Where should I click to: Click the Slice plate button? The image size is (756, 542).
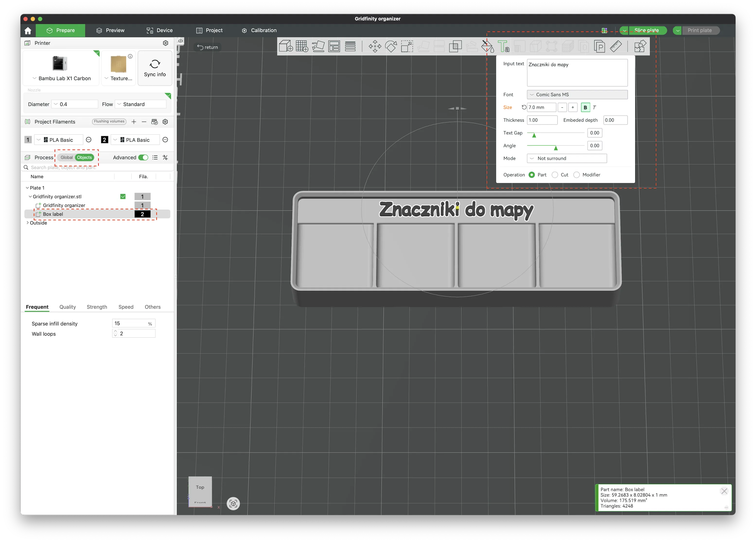coord(647,31)
